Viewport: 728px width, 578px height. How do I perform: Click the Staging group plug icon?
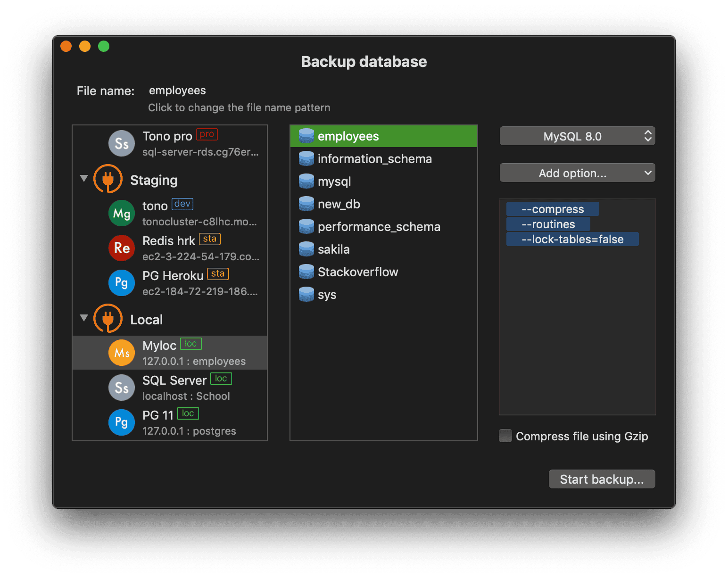[x=108, y=179]
